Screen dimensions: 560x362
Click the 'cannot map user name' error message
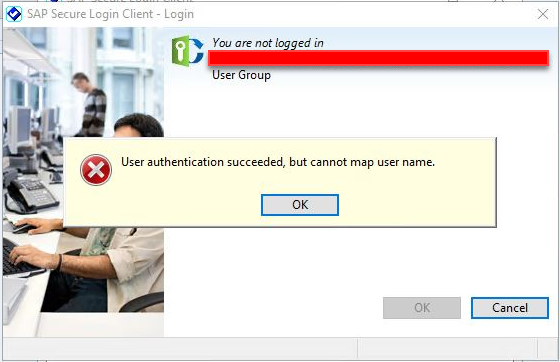278,162
